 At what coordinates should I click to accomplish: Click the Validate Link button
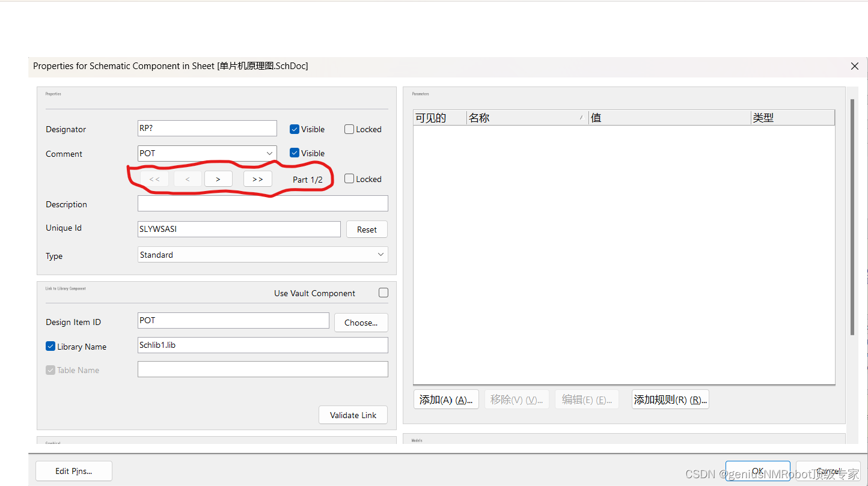click(353, 415)
